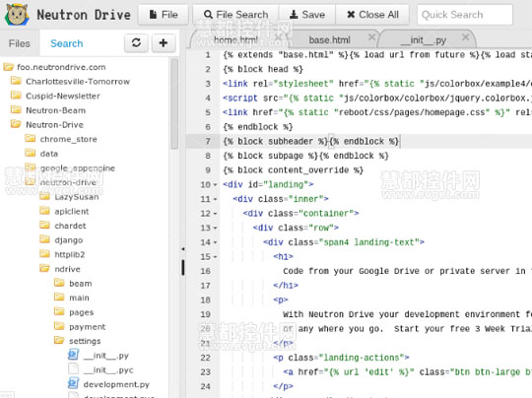532x398 pixels.
Task: Select the home.html editor tab
Action: 235,40
